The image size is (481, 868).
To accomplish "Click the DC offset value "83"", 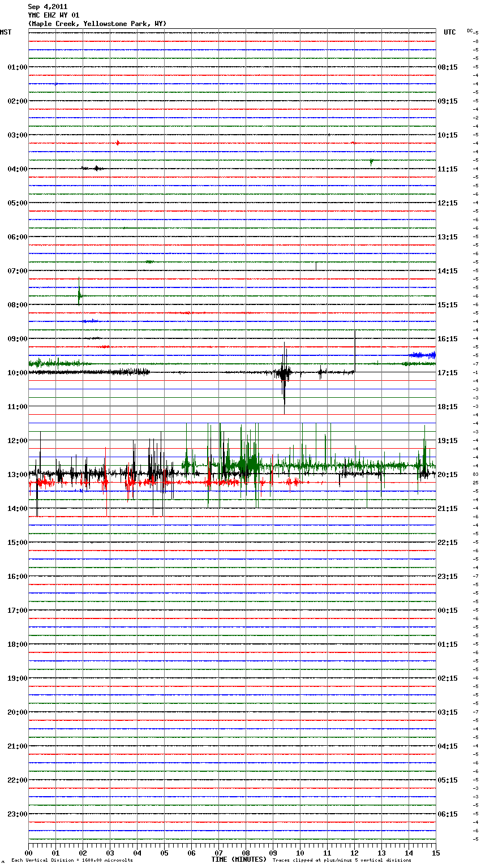I will [476, 474].
